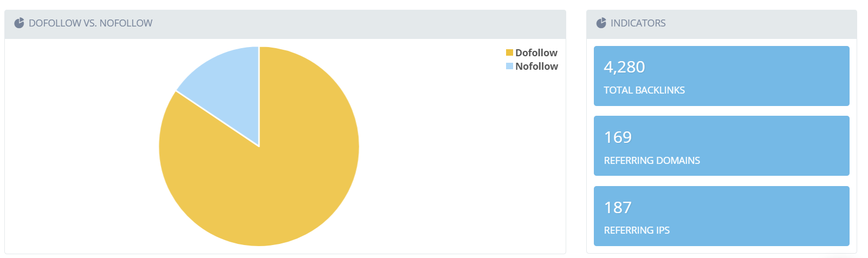
Task: Click the yellow Dofollow legend swatch
Action: 509,52
